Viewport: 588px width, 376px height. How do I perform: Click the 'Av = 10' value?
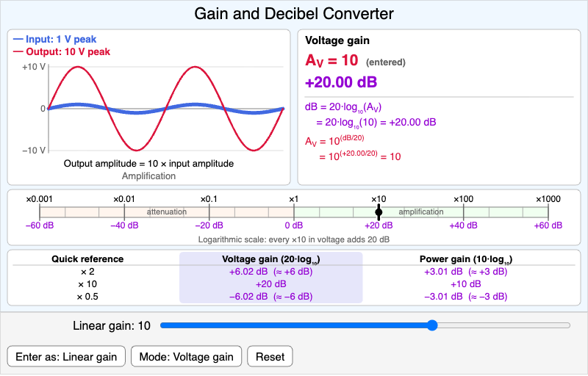coord(332,61)
